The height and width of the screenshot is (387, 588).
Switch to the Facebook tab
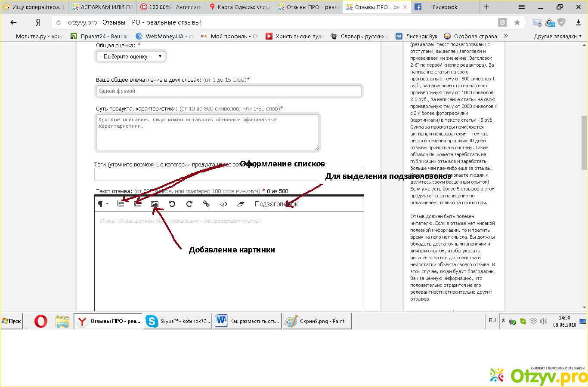click(x=445, y=7)
